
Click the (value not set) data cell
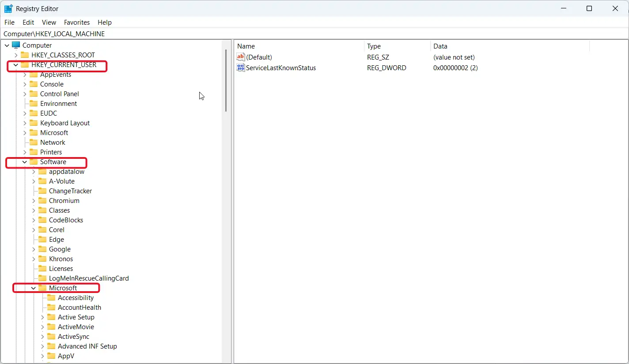point(454,57)
